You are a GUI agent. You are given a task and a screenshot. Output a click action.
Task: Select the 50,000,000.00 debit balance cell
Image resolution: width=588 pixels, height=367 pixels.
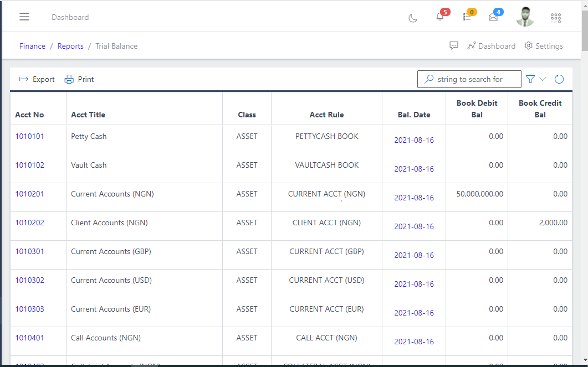click(x=479, y=194)
